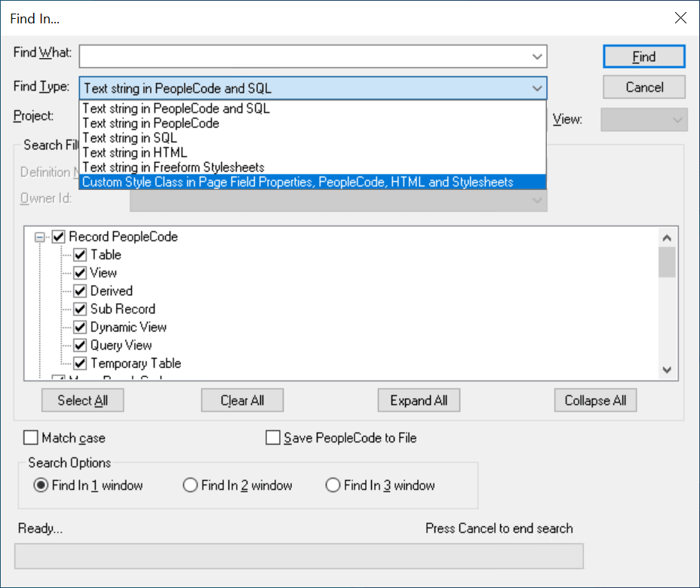
Task: Uncheck the Sub Record checkbox
Action: click(80, 309)
